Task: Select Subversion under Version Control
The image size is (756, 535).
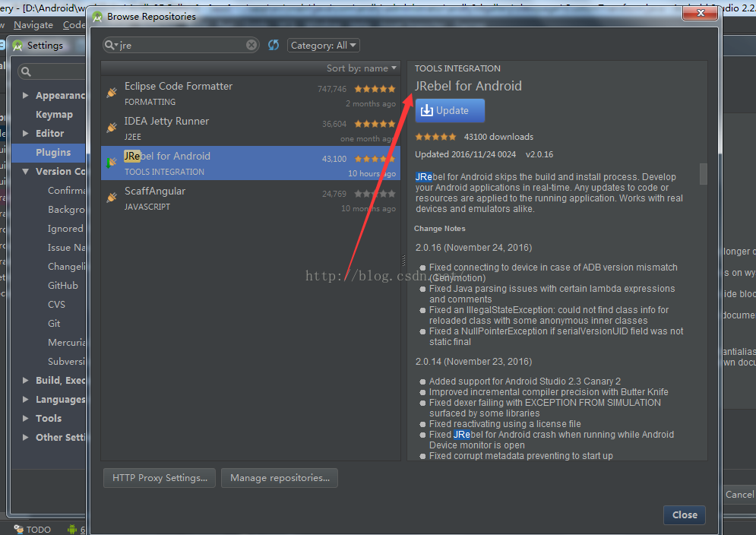Action: (x=67, y=361)
